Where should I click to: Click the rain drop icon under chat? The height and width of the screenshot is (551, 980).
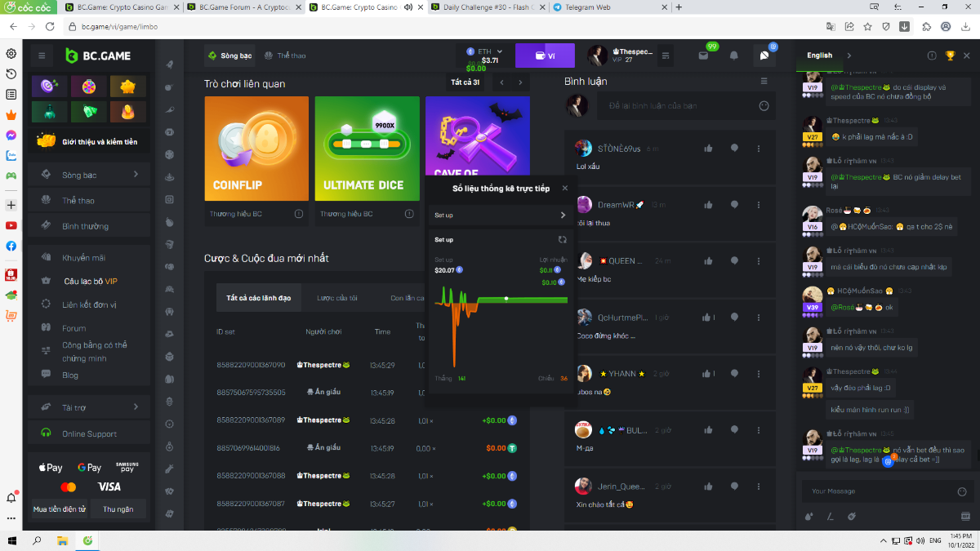click(808, 516)
